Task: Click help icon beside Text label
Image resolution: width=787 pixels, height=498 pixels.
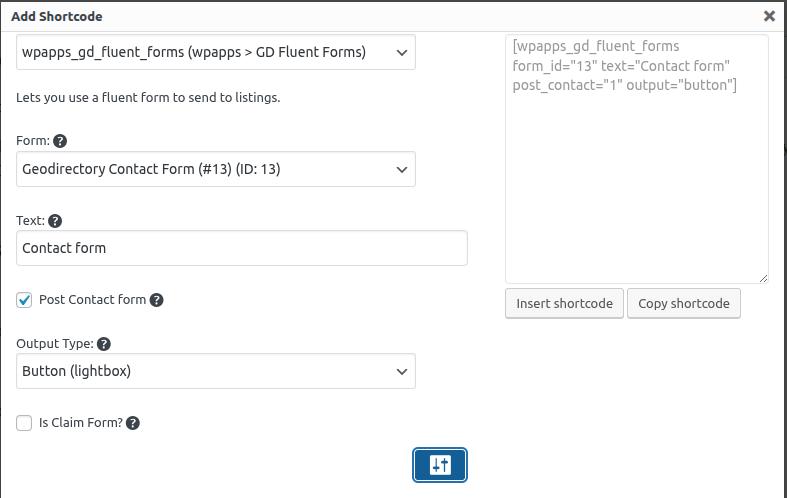Action: [55, 221]
